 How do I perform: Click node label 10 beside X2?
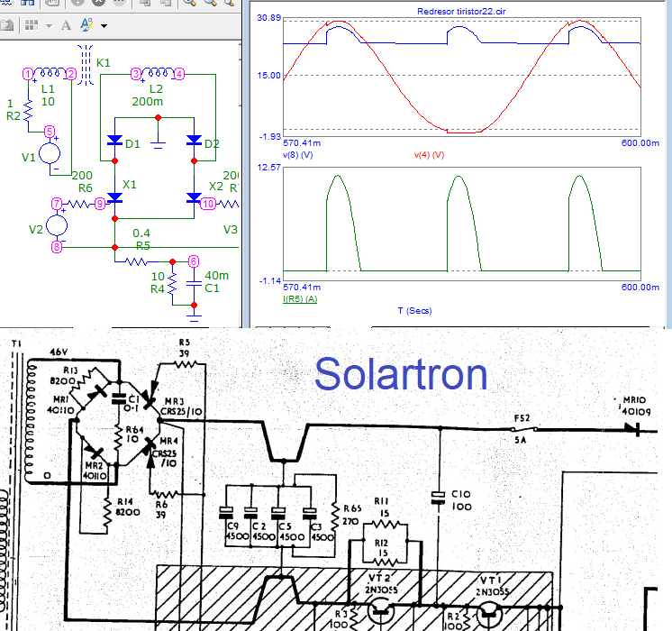pyautogui.click(x=208, y=204)
